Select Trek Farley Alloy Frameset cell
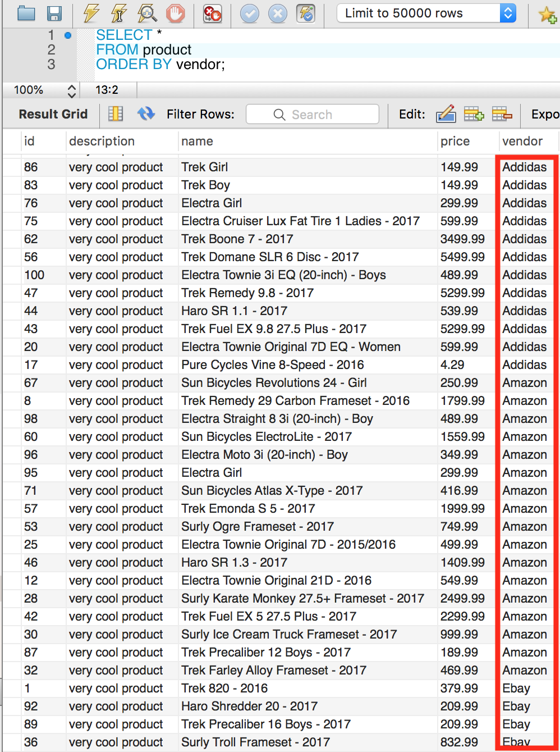The image size is (560, 752). coord(307,670)
